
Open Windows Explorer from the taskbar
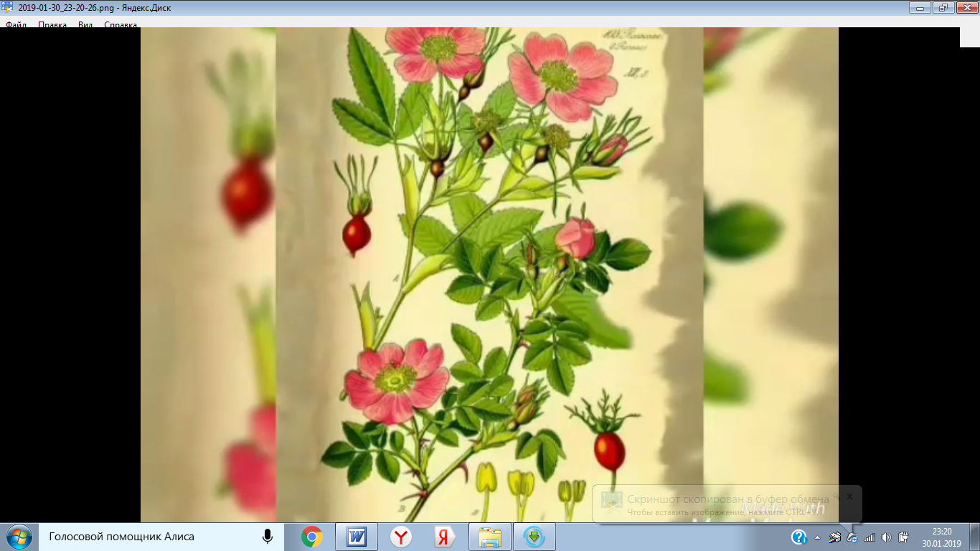[490, 537]
